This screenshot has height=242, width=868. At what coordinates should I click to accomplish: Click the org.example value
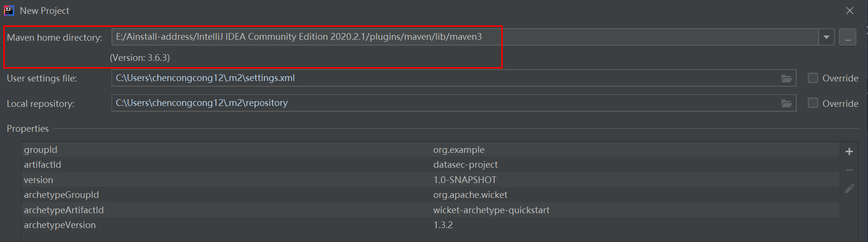pyautogui.click(x=459, y=150)
